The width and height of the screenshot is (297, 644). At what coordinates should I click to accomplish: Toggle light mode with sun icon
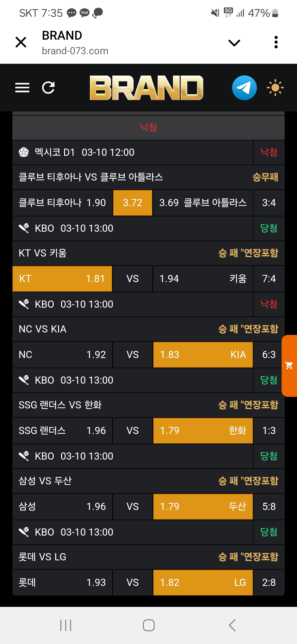275,88
